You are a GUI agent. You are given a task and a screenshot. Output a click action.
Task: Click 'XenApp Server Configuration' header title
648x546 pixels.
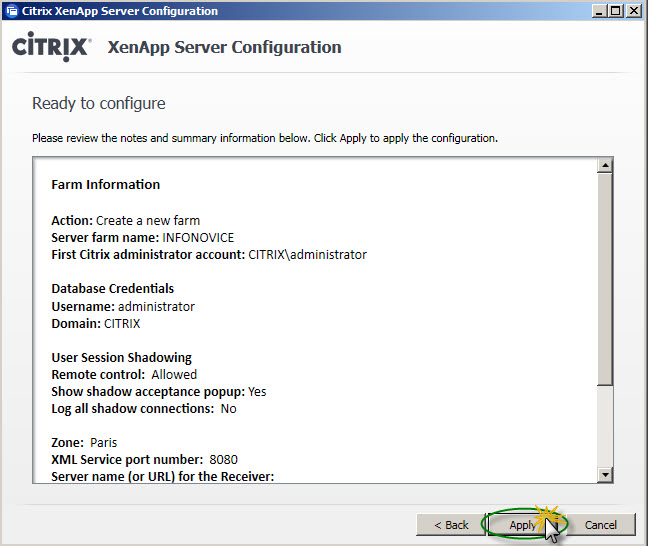click(x=224, y=47)
